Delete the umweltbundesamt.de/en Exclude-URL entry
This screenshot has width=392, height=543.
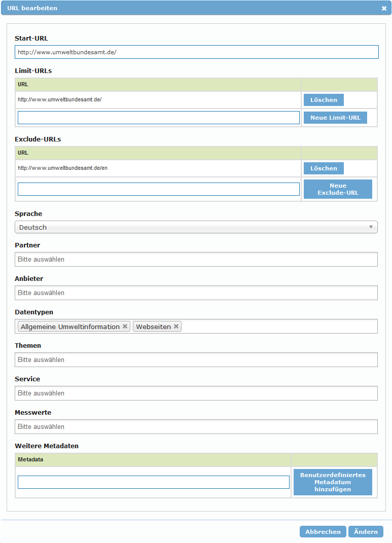click(x=324, y=168)
